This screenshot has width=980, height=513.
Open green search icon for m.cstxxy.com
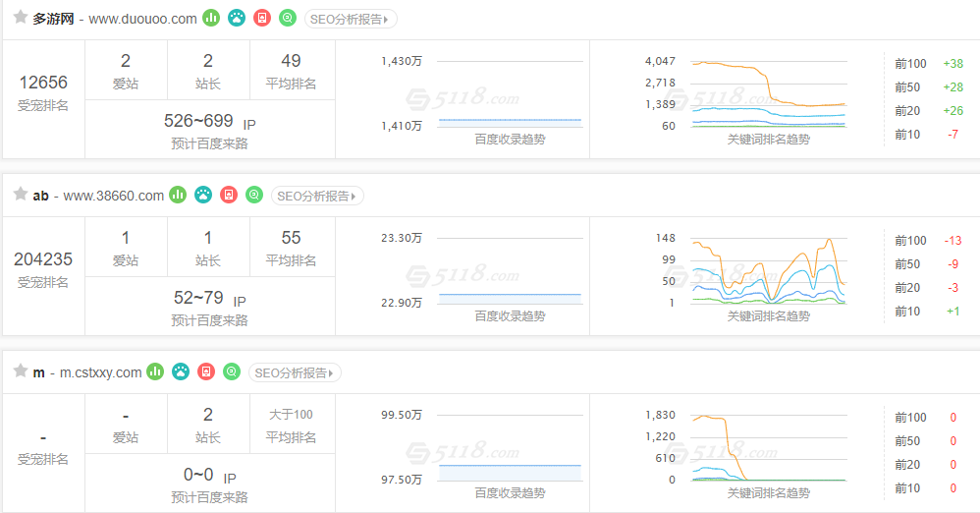[x=232, y=372]
